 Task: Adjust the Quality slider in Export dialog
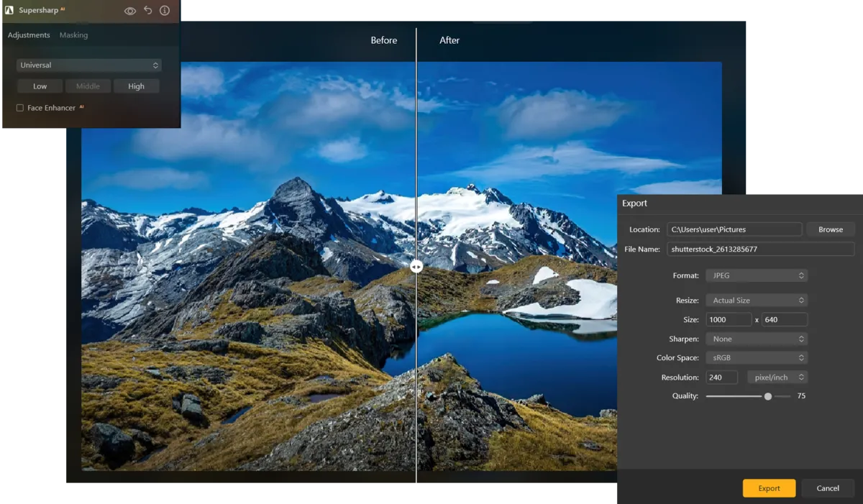click(x=767, y=395)
